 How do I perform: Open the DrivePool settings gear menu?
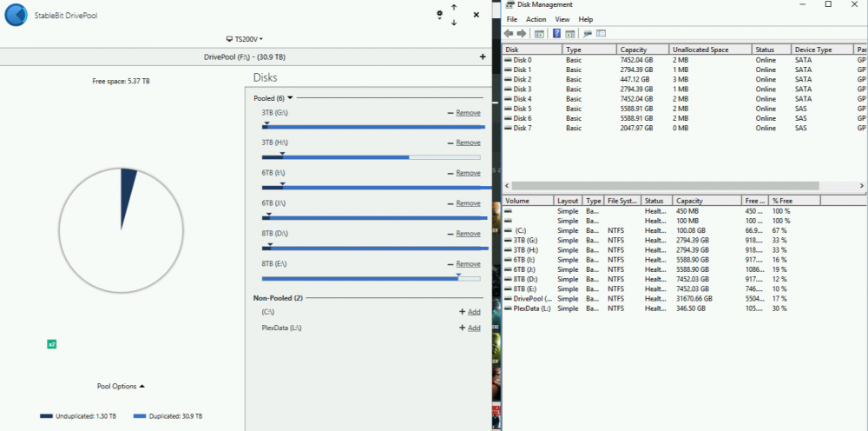[439, 15]
